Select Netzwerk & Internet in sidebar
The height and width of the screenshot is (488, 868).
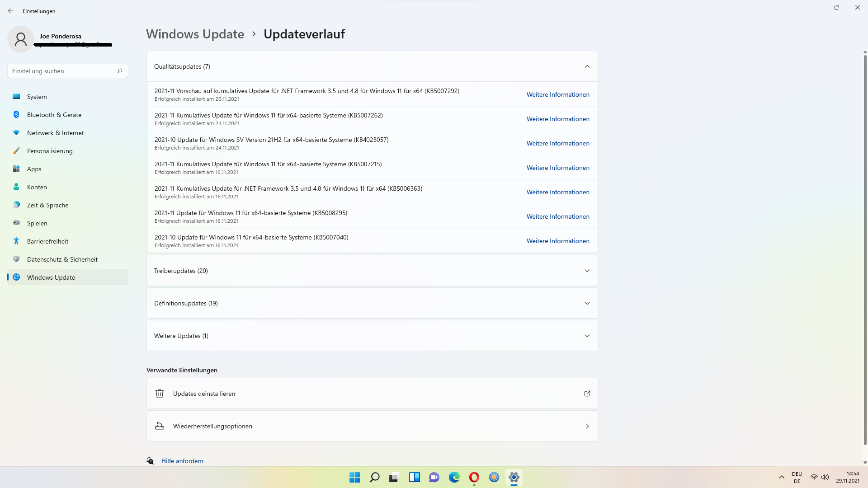click(55, 133)
